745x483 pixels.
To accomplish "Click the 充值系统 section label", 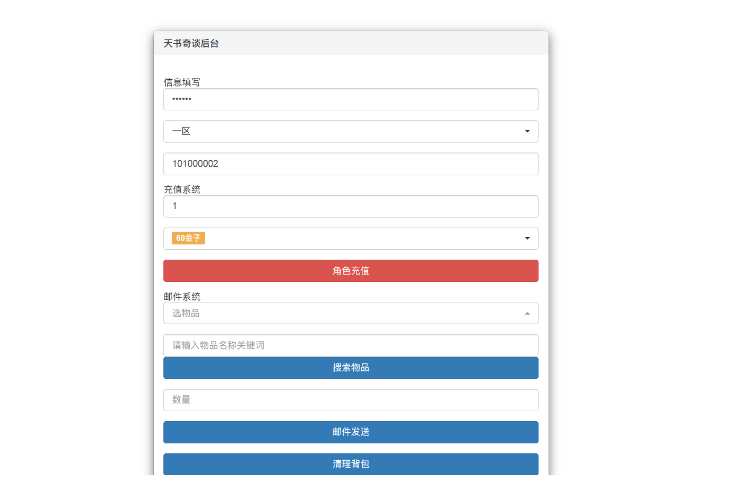I will coord(182,188).
